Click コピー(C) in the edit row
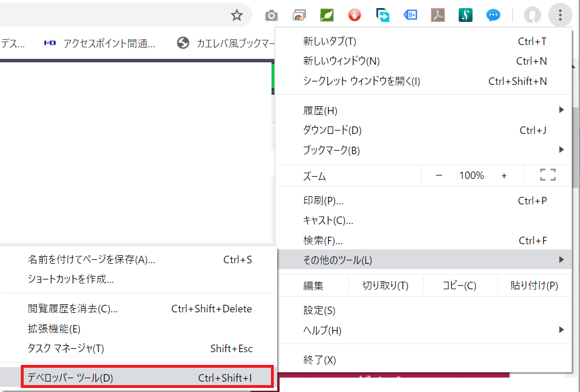Viewport: 580px width, 392px height. (460, 286)
